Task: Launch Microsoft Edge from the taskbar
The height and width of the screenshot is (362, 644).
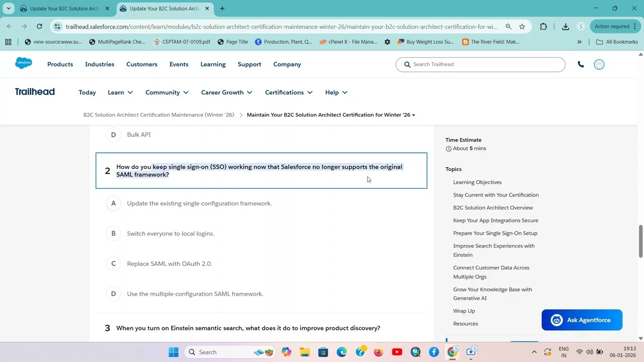Action: click(x=342, y=352)
